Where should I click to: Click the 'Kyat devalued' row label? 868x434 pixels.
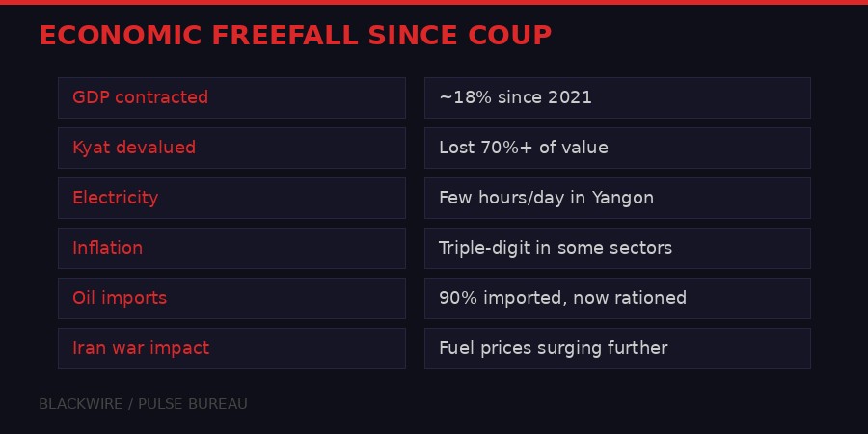click(231, 148)
